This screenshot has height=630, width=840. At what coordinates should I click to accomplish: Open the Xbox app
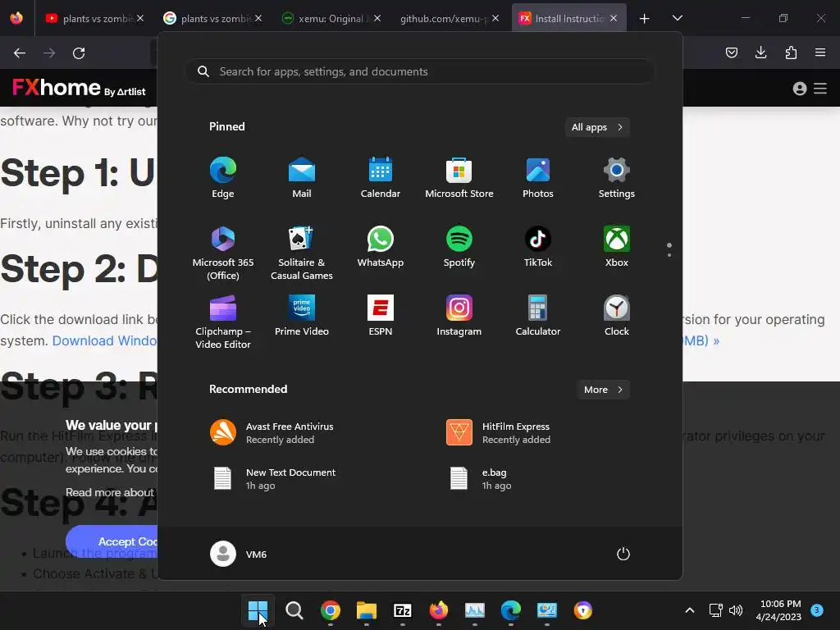[x=617, y=247]
